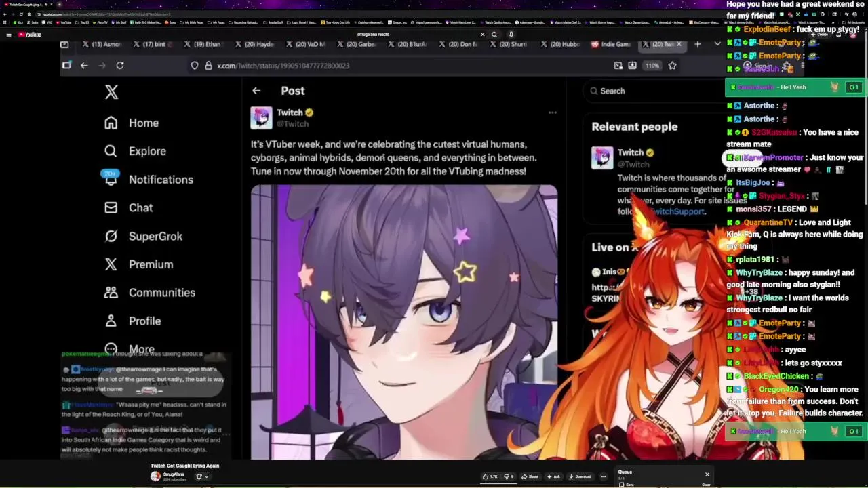Open the sidebar icon left of back arrow
This screenshot has height=488, width=868.
[x=66, y=66]
